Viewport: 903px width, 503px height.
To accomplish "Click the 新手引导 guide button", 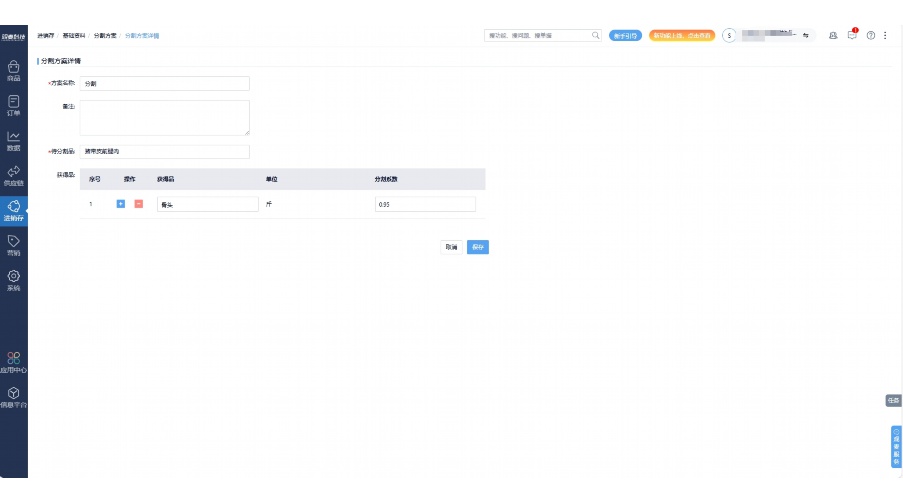I will pos(625,35).
